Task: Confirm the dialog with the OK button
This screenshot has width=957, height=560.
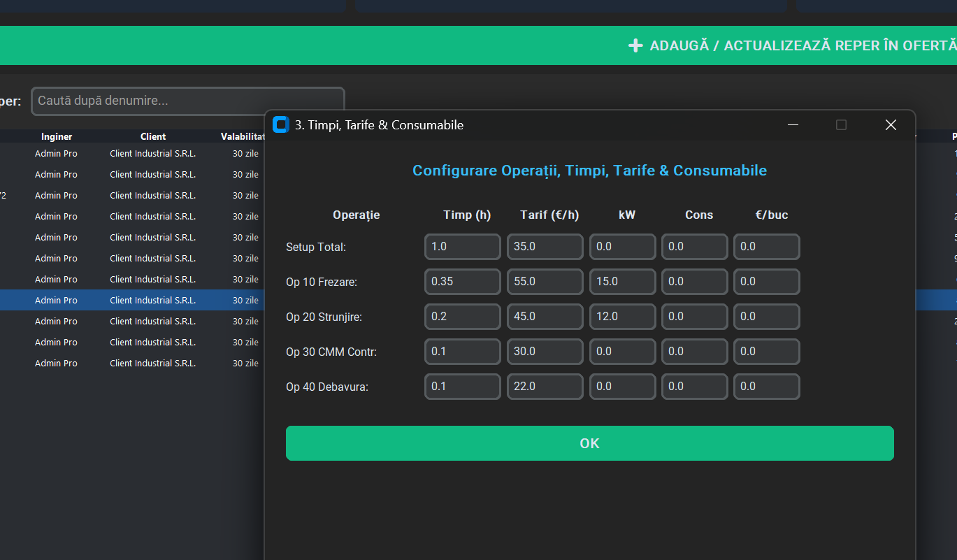Action: click(590, 443)
